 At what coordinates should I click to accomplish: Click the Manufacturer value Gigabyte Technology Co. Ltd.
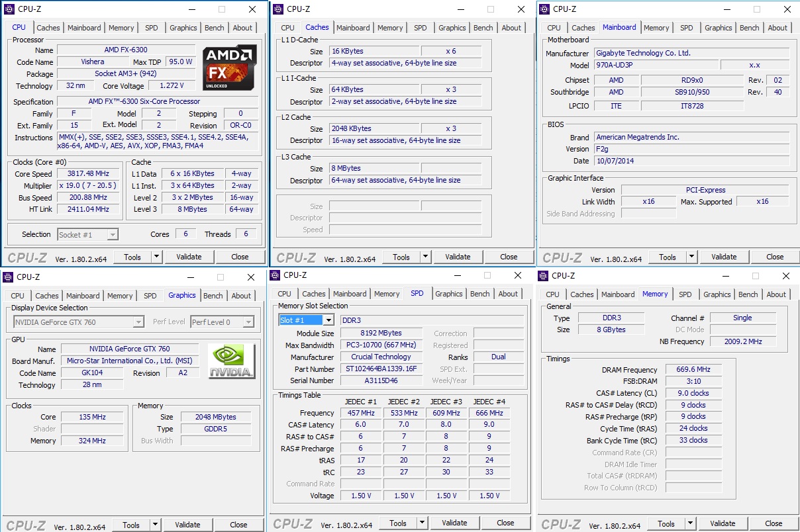coord(691,53)
